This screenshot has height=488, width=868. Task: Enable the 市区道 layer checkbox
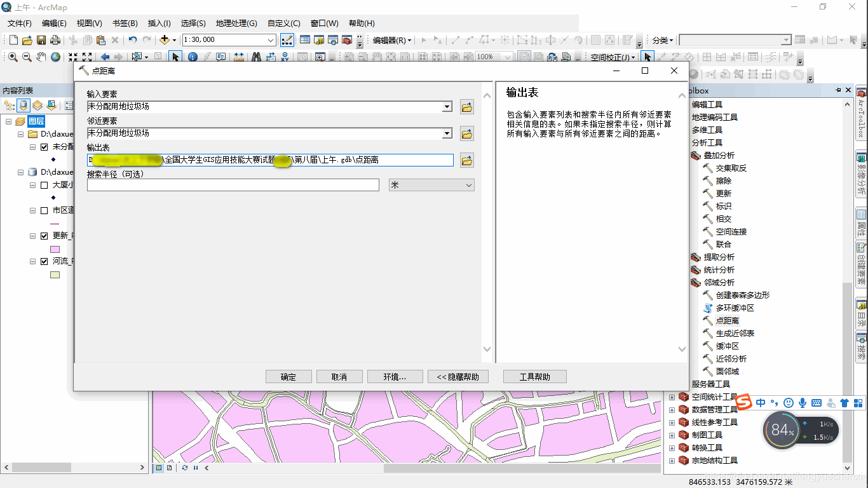point(44,210)
